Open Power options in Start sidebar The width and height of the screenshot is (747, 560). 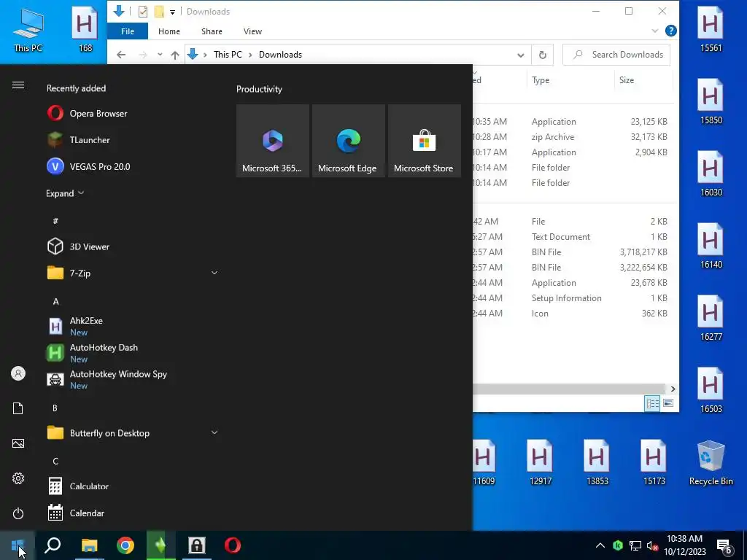(18, 513)
